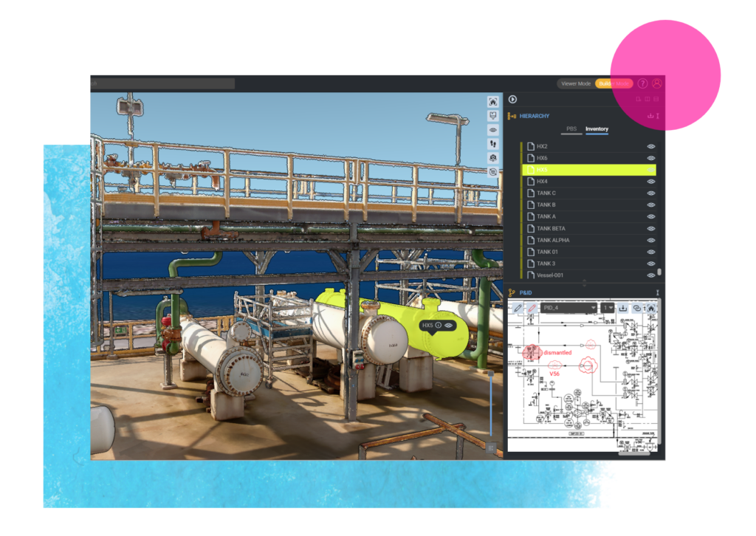Open the page number dropdown showing 1

pos(607,308)
